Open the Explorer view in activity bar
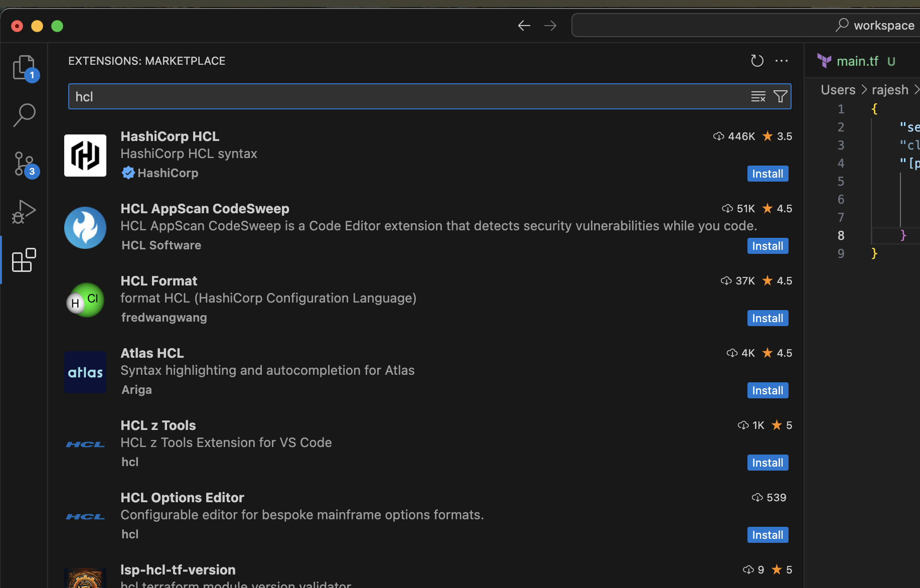This screenshot has width=920, height=588. pyautogui.click(x=24, y=67)
